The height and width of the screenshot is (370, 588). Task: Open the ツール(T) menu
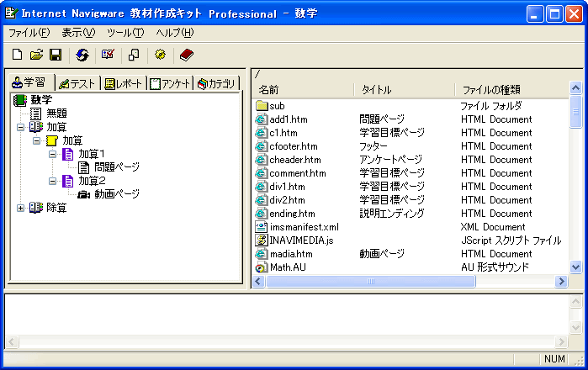125,33
